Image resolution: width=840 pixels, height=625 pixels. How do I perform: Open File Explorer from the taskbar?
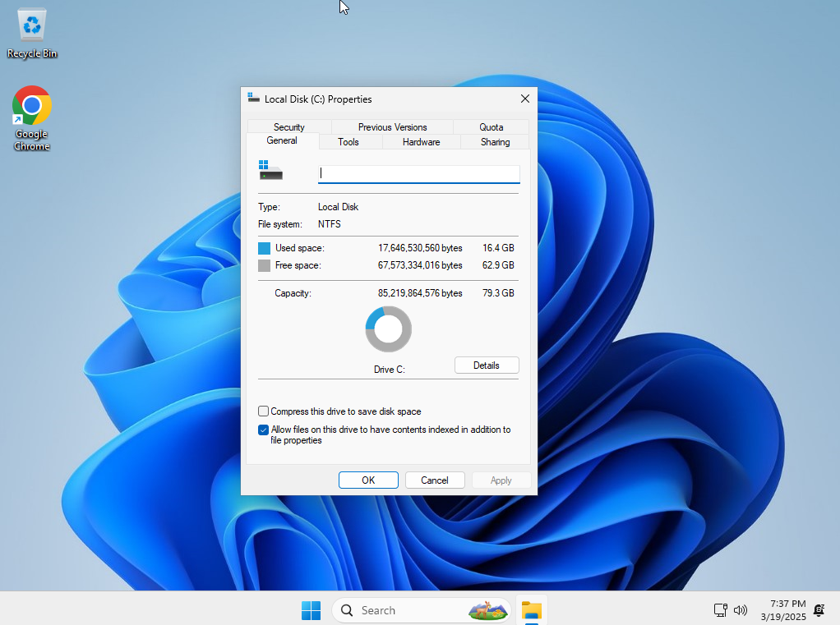[532, 610]
